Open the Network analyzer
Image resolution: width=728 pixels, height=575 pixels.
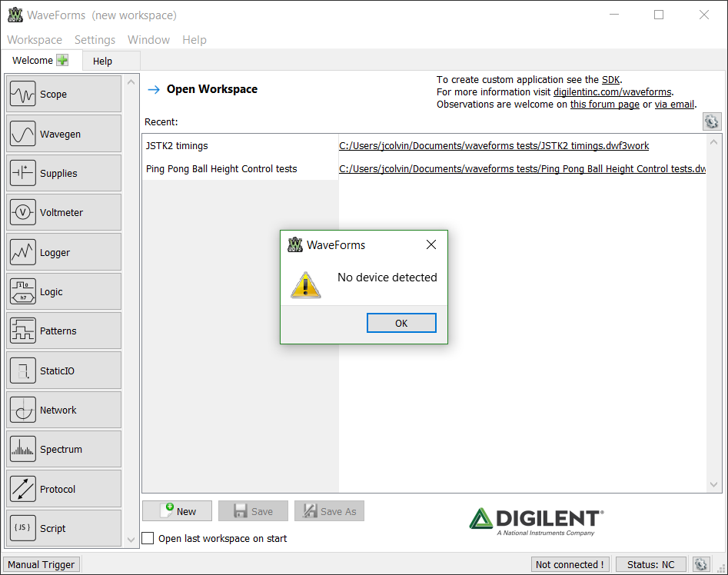click(64, 410)
